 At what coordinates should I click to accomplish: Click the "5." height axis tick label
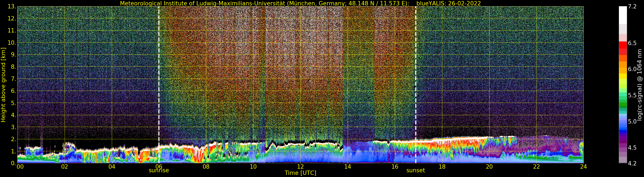click(13, 103)
